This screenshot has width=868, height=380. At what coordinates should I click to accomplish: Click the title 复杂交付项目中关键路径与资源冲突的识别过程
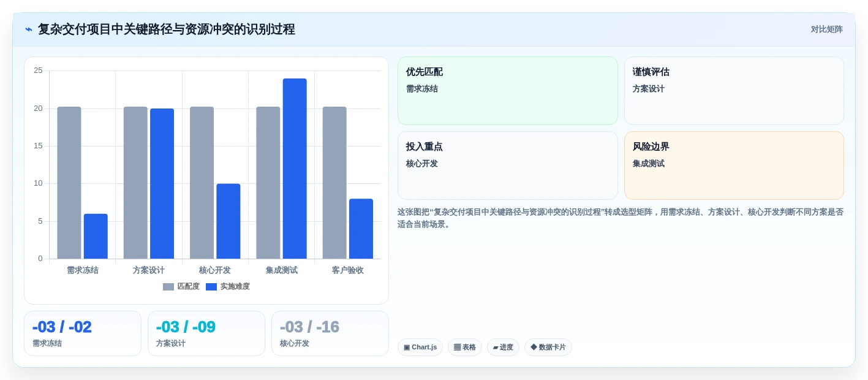167,29
